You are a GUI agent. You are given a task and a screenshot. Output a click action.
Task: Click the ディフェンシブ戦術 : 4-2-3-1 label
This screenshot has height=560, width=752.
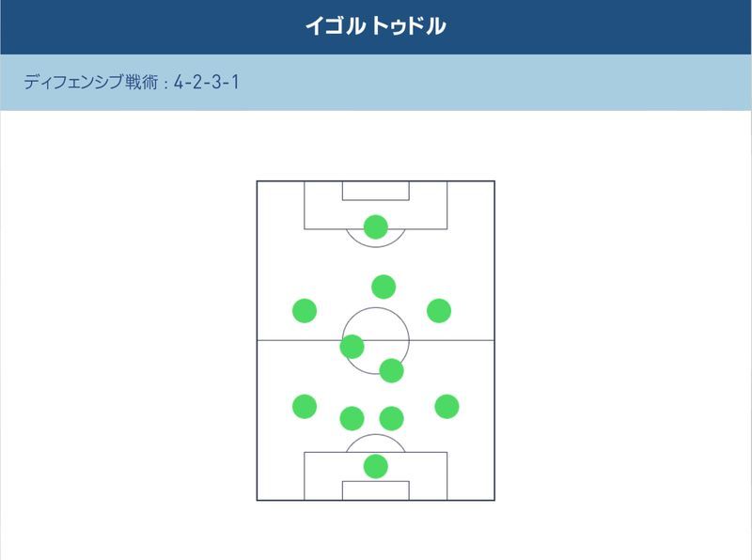[132, 83]
